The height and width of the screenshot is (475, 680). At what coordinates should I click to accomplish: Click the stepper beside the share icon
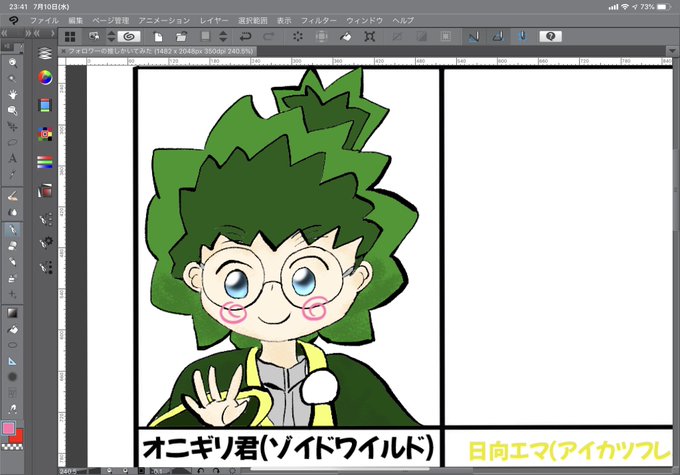pos(111,37)
